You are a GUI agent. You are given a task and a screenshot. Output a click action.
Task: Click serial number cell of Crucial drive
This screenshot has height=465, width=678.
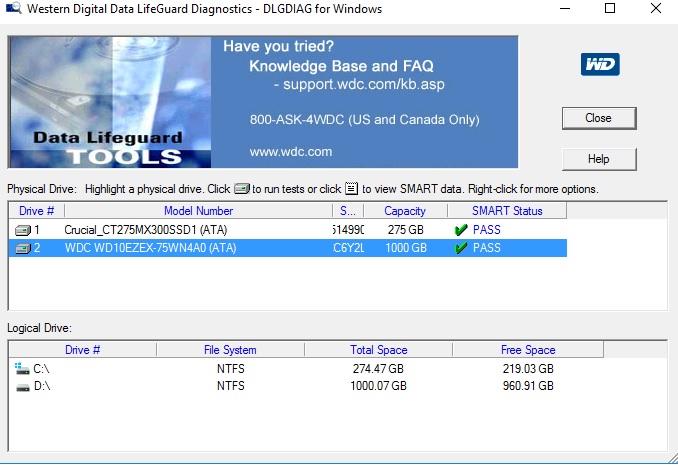(x=348, y=230)
